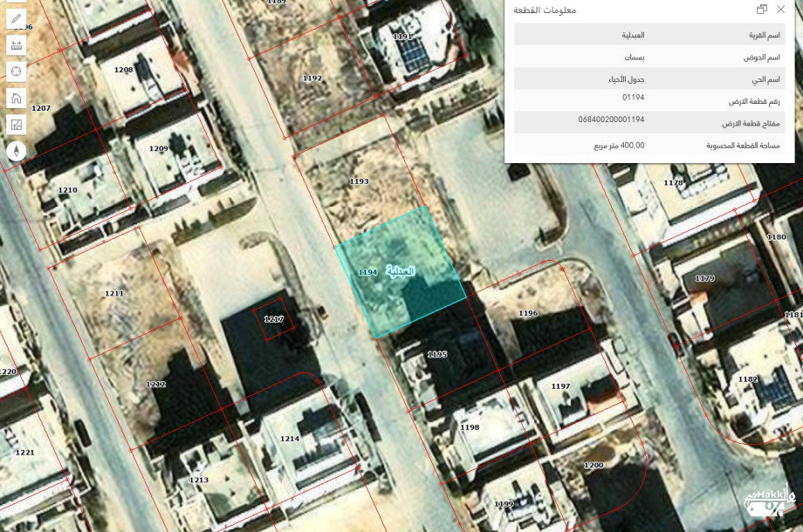The width and height of the screenshot is (803, 532).
Task: Reset map orientation with compass
Action: [x=16, y=152]
